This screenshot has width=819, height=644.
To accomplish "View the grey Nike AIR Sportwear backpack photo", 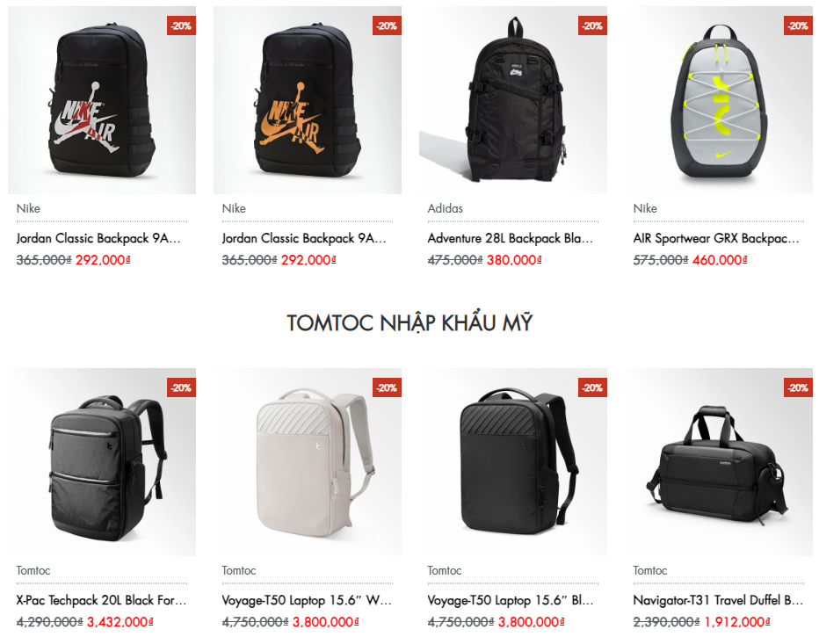I will (719, 100).
